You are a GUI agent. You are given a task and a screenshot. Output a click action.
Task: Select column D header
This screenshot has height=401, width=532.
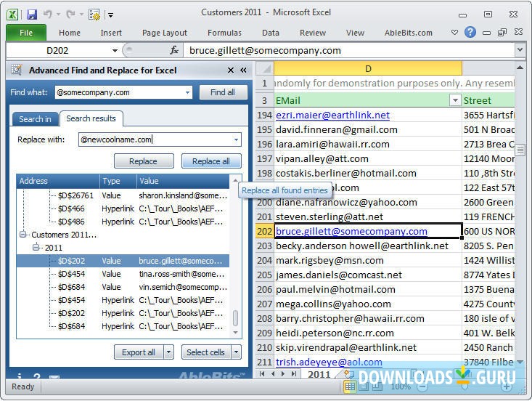pos(368,68)
